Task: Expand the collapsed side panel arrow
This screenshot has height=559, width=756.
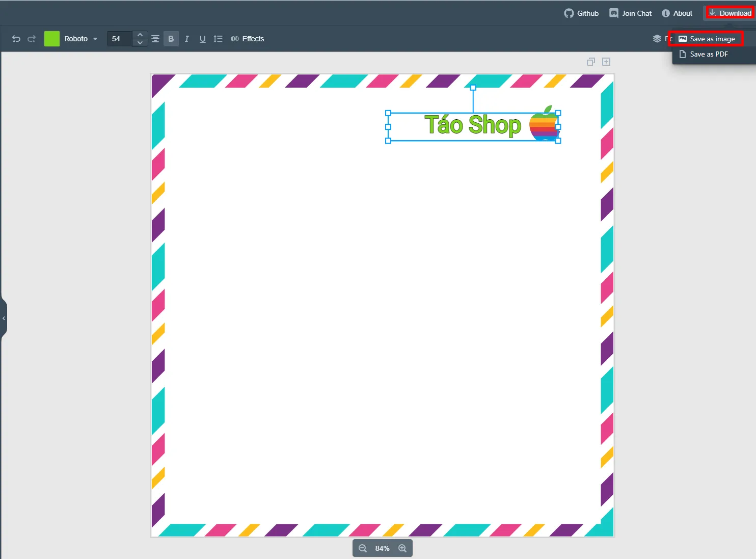Action: (x=4, y=318)
